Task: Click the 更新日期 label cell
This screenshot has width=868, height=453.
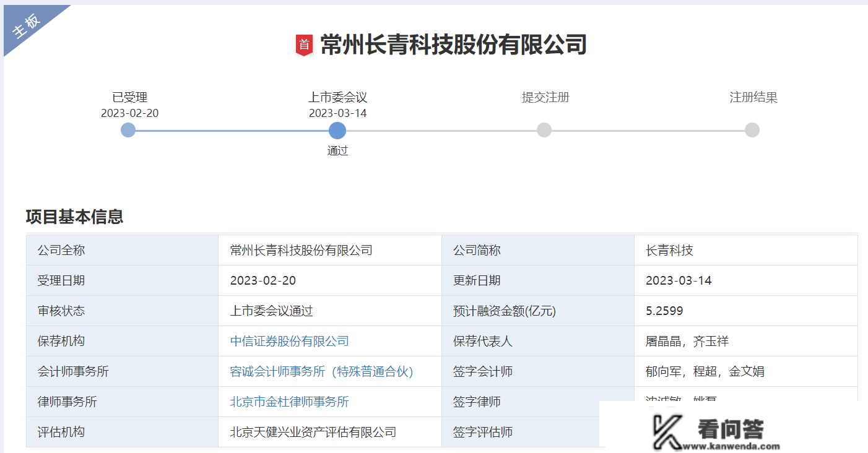Action: pos(538,280)
